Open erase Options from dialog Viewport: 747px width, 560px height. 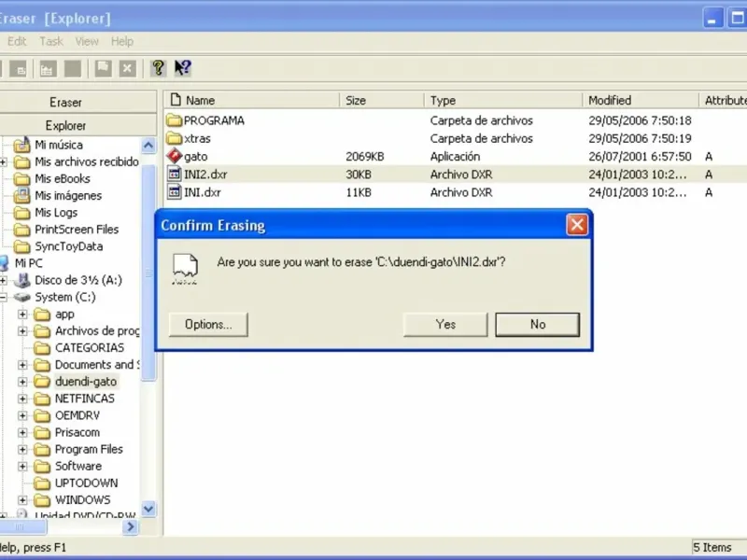[x=208, y=324]
